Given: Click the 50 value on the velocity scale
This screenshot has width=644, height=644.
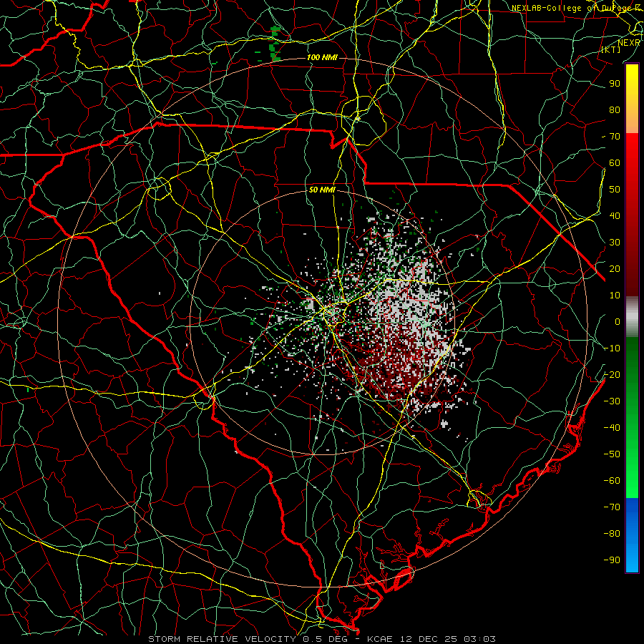Looking at the screenshot, I should pyautogui.click(x=615, y=190).
